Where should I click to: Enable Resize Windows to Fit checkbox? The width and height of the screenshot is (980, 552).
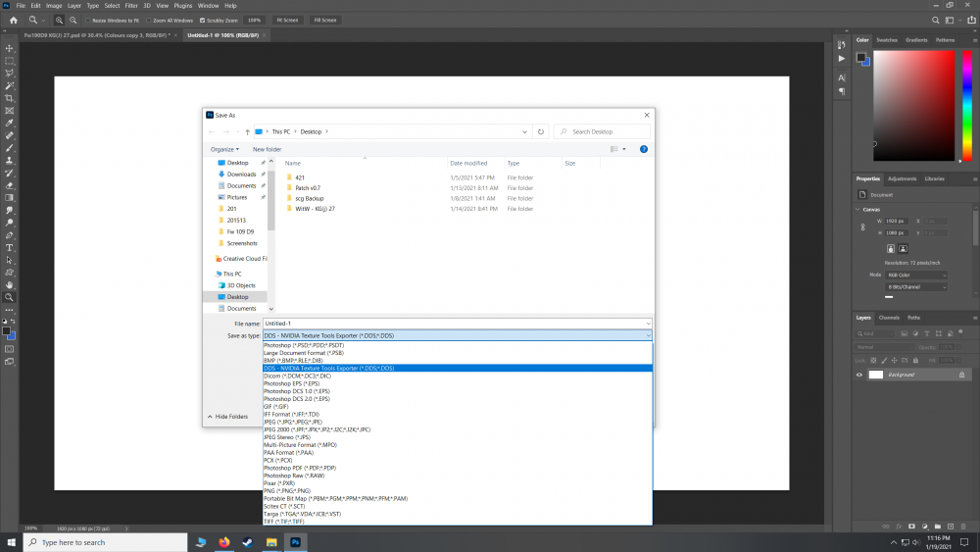[x=87, y=20]
